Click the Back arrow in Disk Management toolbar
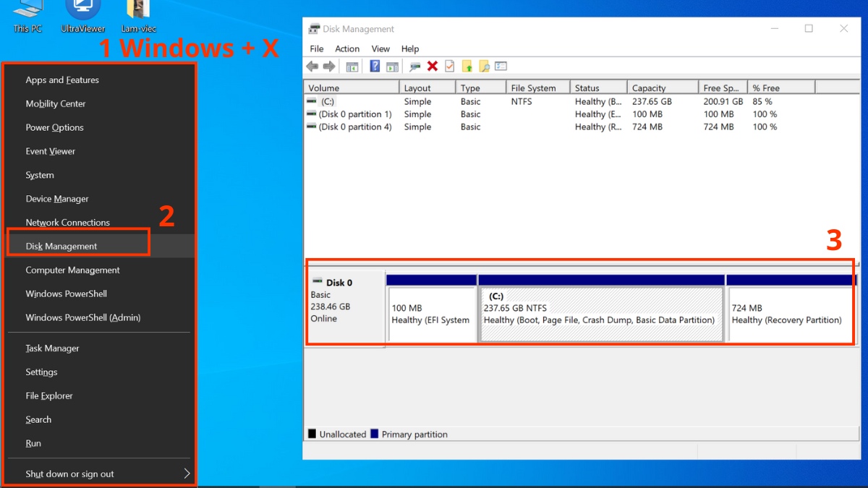Image resolution: width=868 pixels, height=488 pixels. click(x=312, y=67)
